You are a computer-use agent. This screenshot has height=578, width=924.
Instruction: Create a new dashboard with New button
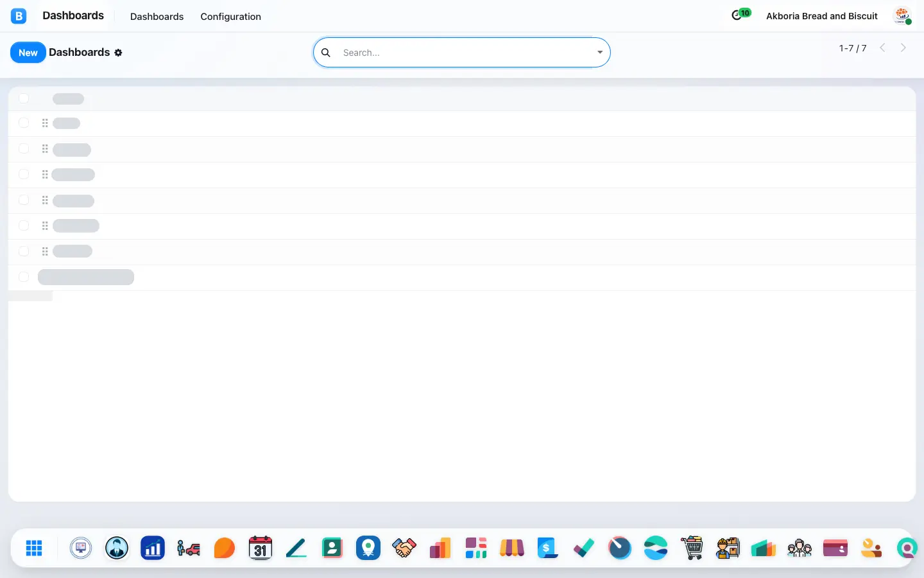pyautogui.click(x=28, y=53)
